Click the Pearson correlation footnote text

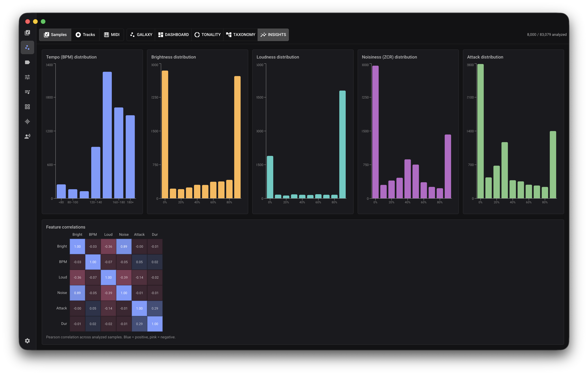click(111, 337)
